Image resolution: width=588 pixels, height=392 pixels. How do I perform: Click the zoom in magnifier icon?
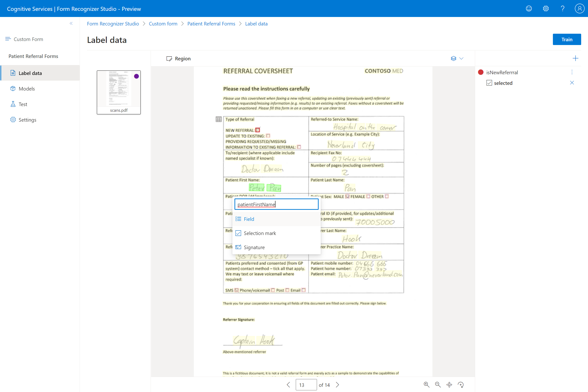426,384
